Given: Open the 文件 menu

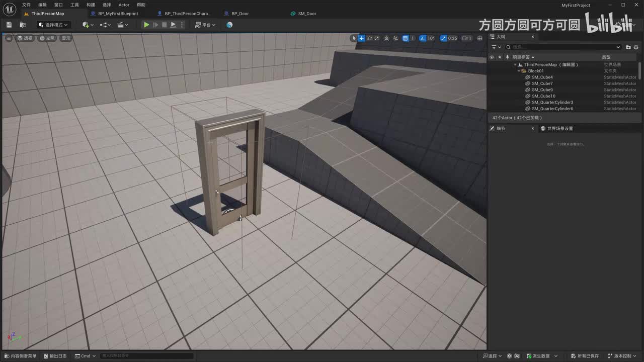Looking at the screenshot, I should (27, 5).
